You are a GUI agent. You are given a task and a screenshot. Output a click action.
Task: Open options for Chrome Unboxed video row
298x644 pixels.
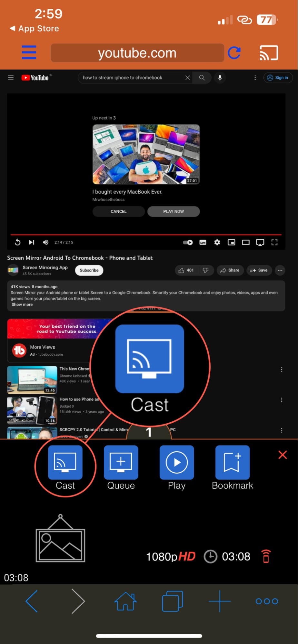[x=282, y=370]
